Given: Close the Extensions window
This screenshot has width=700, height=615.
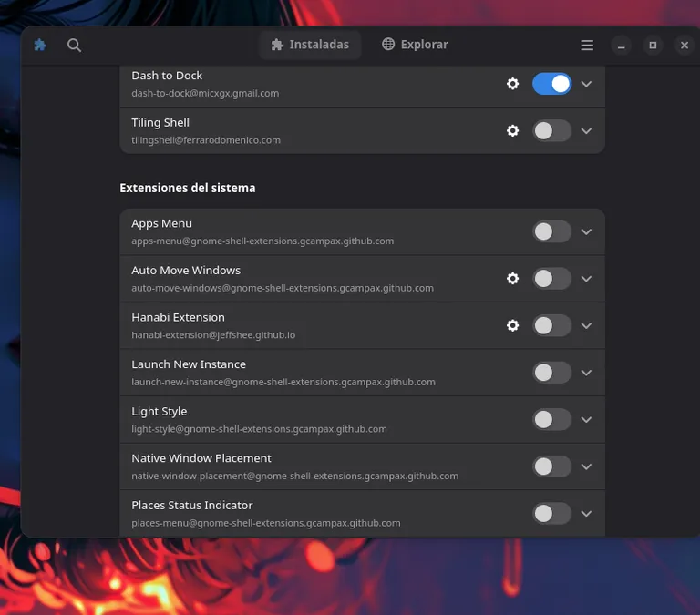Looking at the screenshot, I should coord(684,45).
